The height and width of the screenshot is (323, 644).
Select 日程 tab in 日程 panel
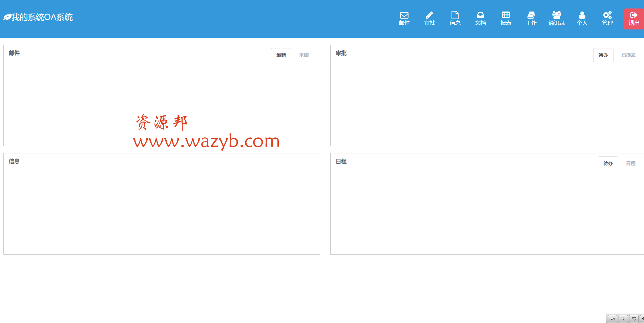pyautogui.click(x=631, y=163)
